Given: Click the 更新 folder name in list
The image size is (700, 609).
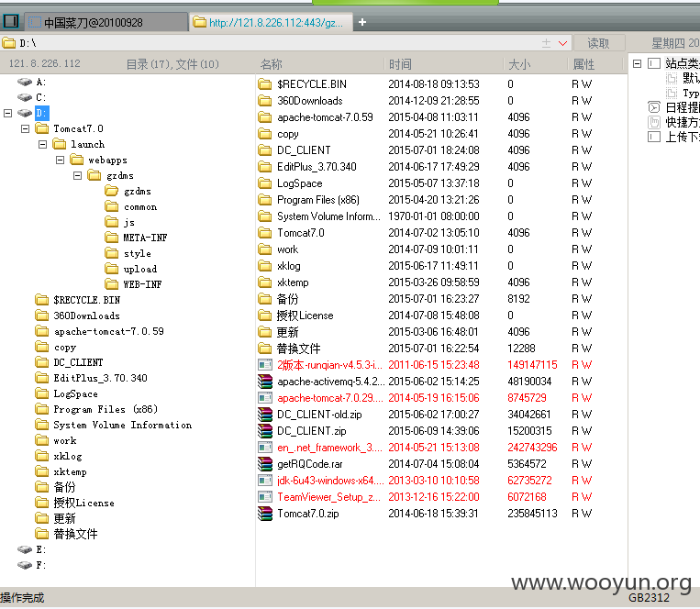Looking at the screenshot, I should click(287, 332).
